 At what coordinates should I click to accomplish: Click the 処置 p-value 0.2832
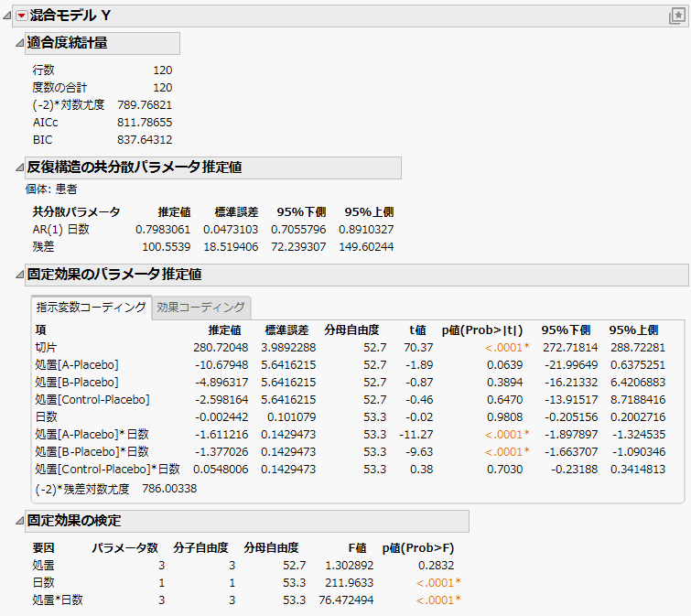click(x=436, y=566)
